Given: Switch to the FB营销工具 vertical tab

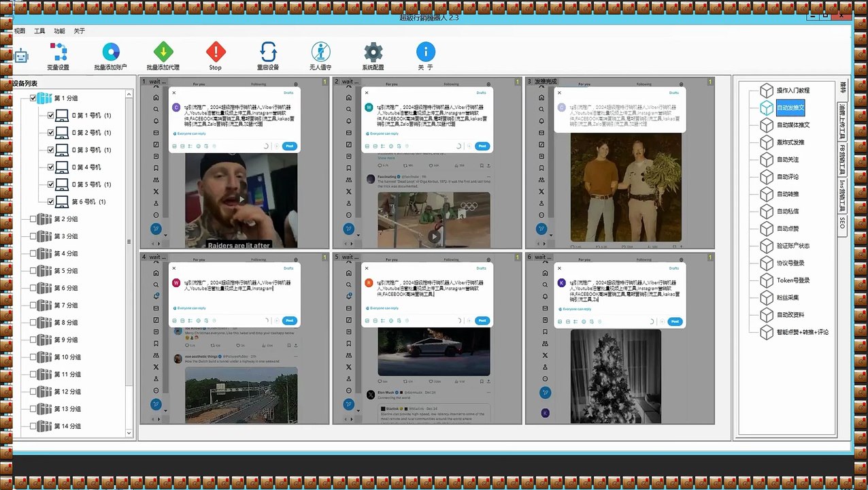Looking at the screenshot, I should (x=842, y=161).
